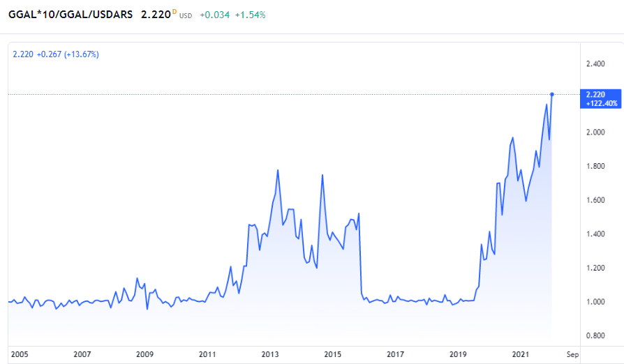Click the GGAL*10/GGAL/USDARS symbol title
The width and height of the screenshot is (624, 364).
click(x=70, y=15)
